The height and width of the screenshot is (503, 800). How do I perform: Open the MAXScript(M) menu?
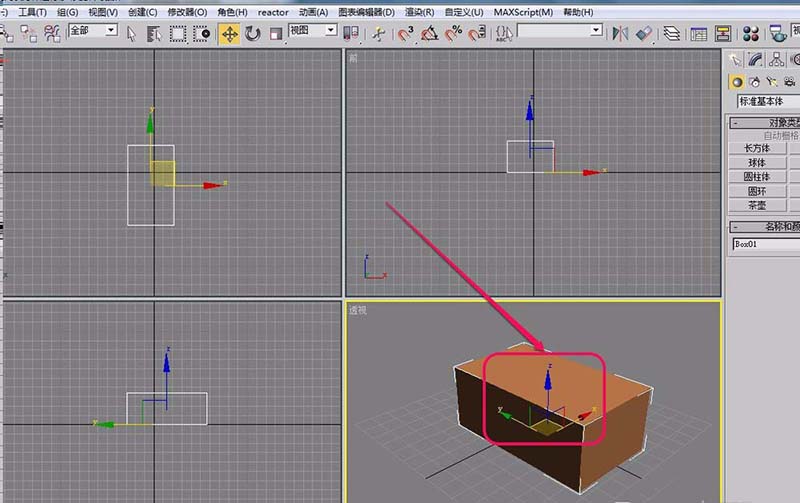[x=523, y=12]
